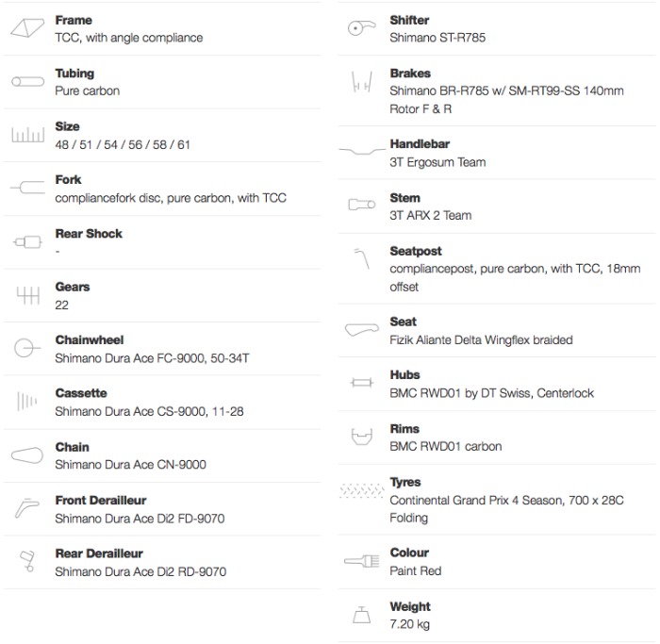This screenshot has width=660, height=644.
Task: Click the Size ruler icon
Action: coord(27,134)
